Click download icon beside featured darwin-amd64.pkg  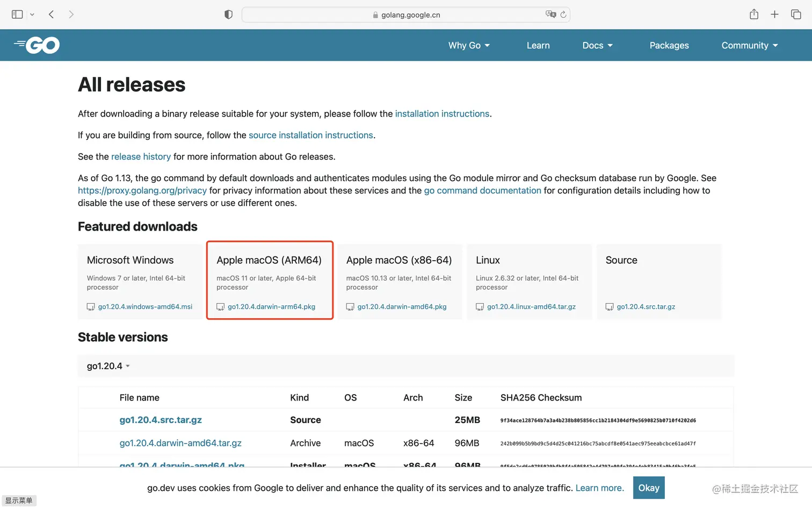click(350, 307)
